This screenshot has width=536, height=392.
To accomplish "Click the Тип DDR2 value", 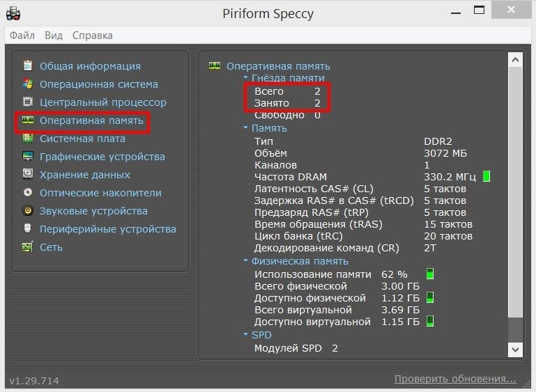I will click(x=438, y=141).
